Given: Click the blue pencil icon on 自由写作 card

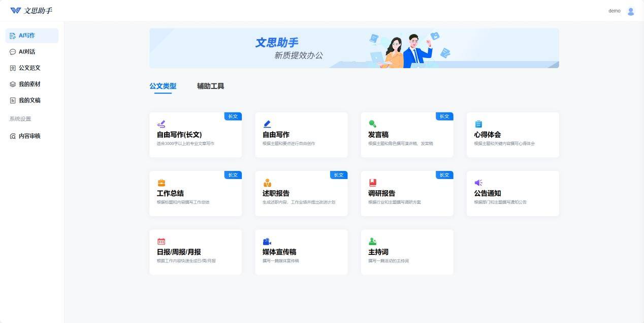Looking at the screenshot, I should click(267, 124).
